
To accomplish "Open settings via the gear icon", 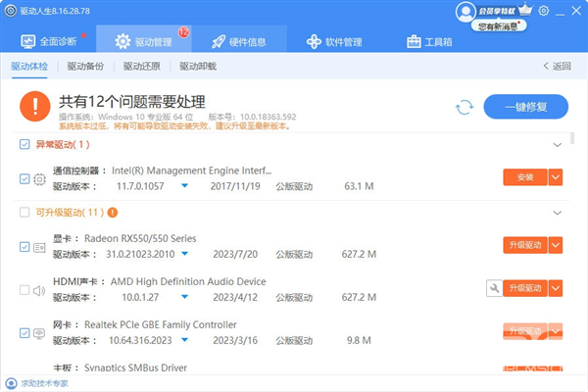I will click(544, 11).
